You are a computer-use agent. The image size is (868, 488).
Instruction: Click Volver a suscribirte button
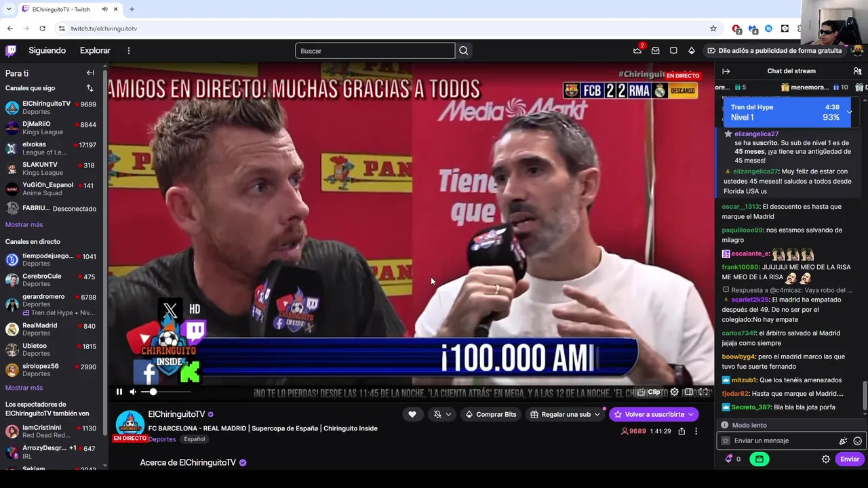654,414
